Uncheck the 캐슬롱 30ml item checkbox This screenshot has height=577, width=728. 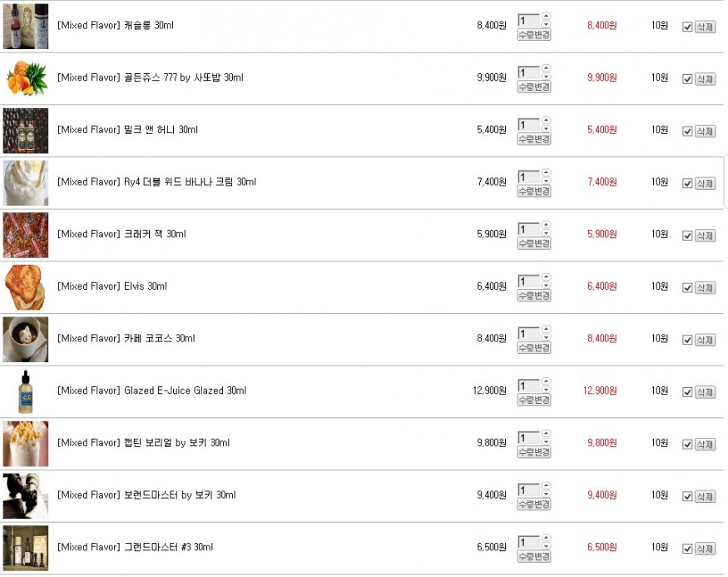686,27
